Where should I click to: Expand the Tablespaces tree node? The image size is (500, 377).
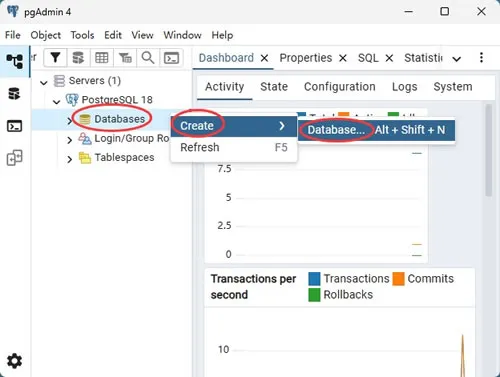click(x=69, y=159)
